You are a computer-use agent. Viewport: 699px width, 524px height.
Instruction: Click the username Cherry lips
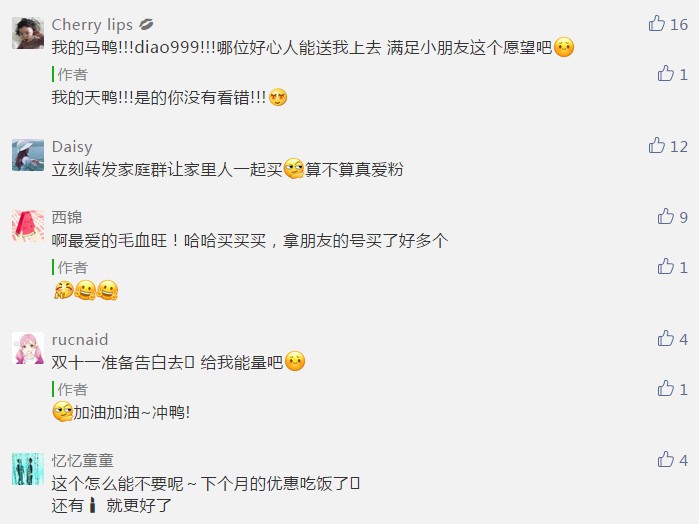click(92, 25)
